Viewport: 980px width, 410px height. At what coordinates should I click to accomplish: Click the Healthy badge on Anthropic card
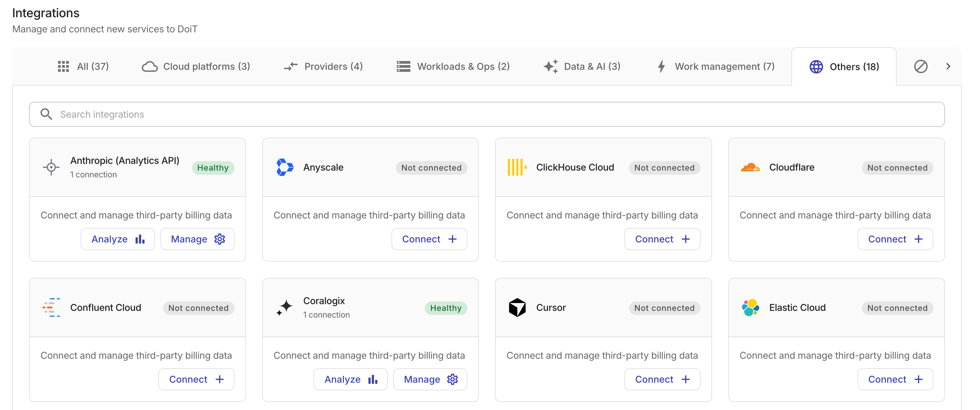coord(213,168)
